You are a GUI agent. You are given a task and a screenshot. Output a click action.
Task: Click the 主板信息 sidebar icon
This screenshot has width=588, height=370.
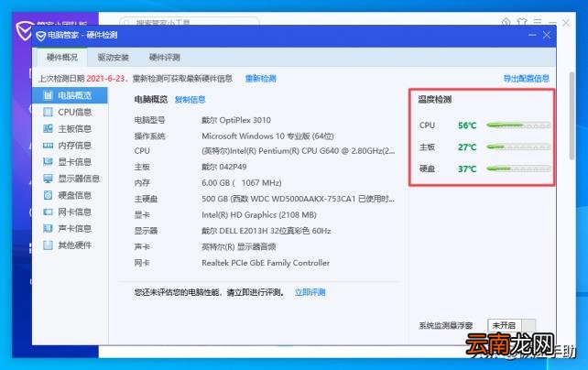pos(48,128)
